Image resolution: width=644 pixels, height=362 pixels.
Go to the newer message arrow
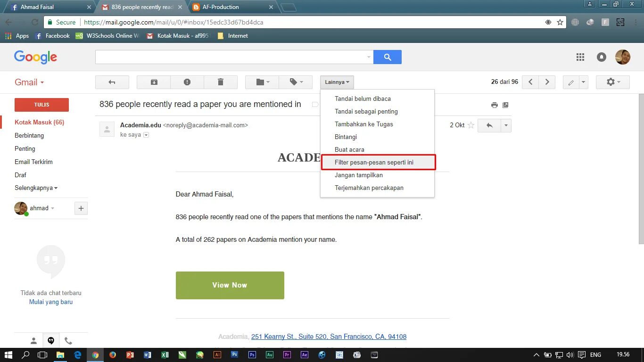[530, 82]
